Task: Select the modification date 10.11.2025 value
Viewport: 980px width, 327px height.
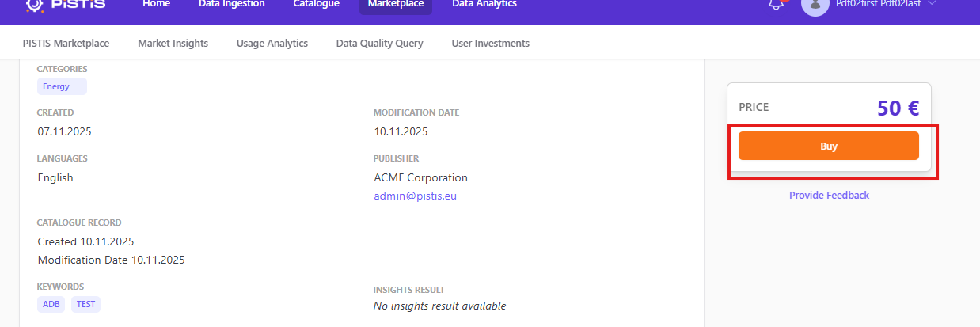Action: 401,131
